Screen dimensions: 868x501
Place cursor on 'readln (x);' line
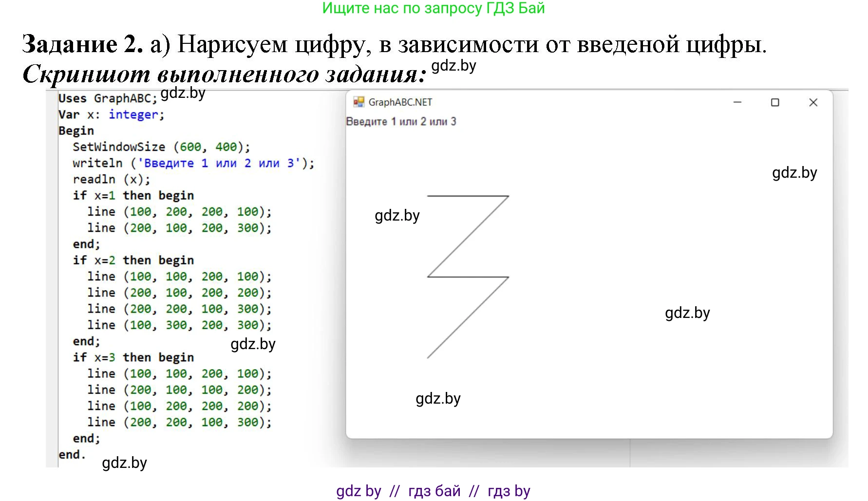pyautogui.click(x=112, y=179)
